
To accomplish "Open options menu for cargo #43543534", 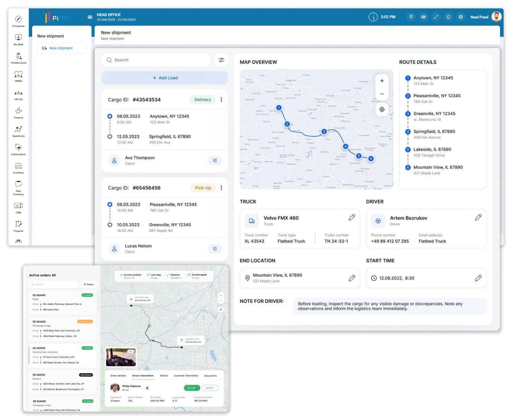I will click(x=221, y=100).
